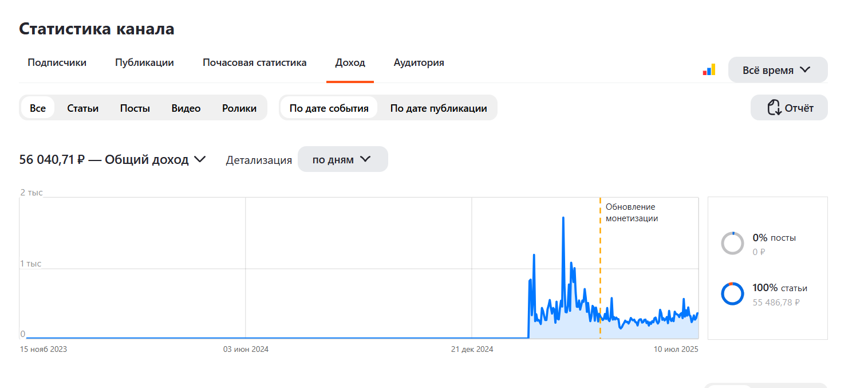
Task: Click the Обновление монетизации dashed marker line
Action: tap(600, 268)
